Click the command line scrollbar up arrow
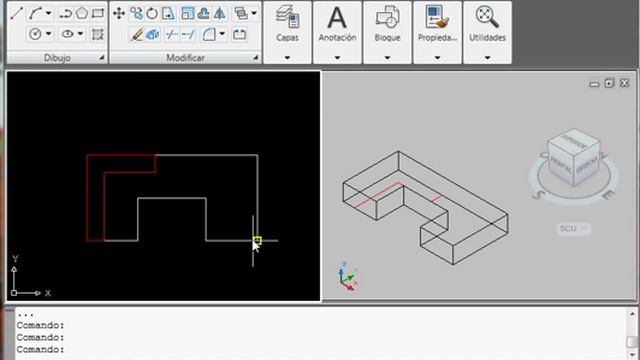The height and width of the screenshot is (360, 640). coord(632,314)
